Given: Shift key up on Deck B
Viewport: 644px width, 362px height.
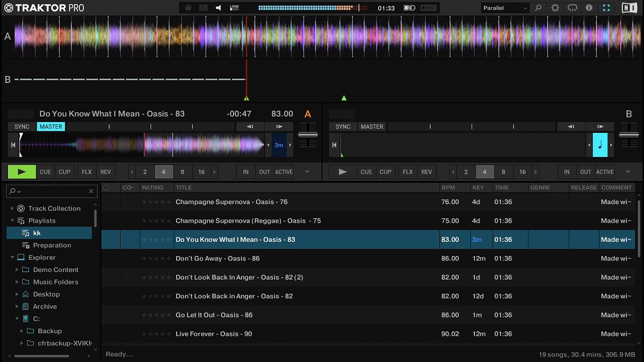Looking at the screenshot, I should point(611,145).
